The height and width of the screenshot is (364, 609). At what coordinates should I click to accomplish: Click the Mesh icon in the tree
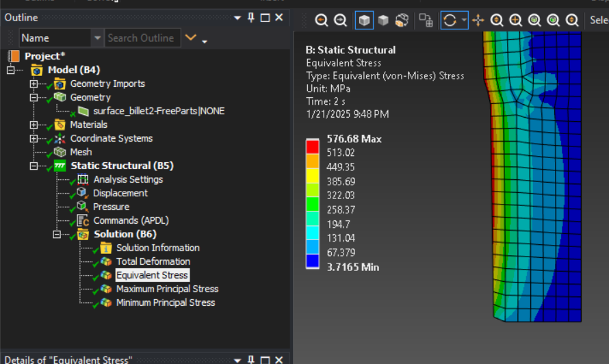pos(60,152)
